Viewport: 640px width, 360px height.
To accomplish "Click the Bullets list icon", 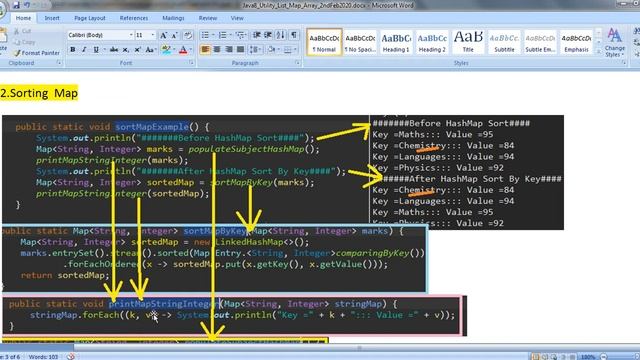I will click(205, 35).
